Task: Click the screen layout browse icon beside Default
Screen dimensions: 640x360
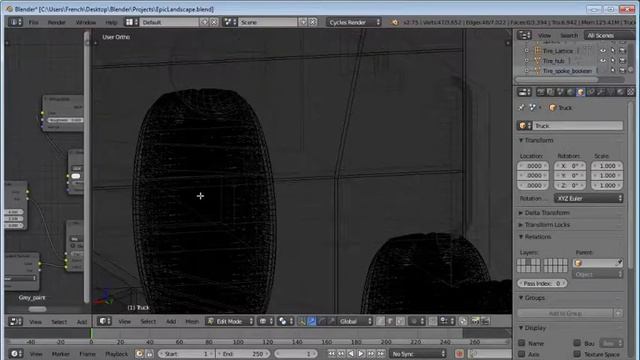Action: [131, 22]
